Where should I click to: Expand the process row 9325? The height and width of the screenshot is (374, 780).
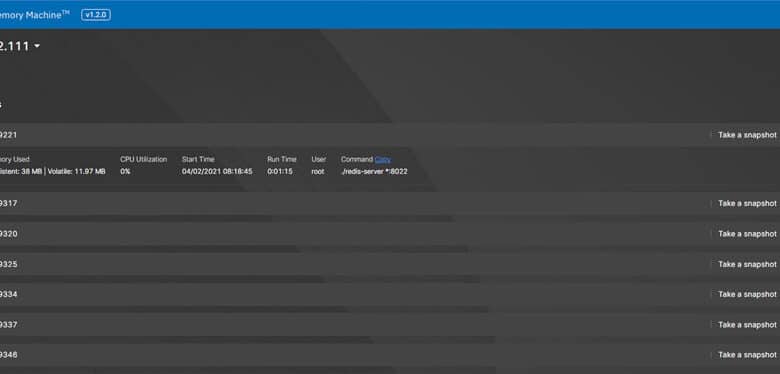tap(390, 264)
